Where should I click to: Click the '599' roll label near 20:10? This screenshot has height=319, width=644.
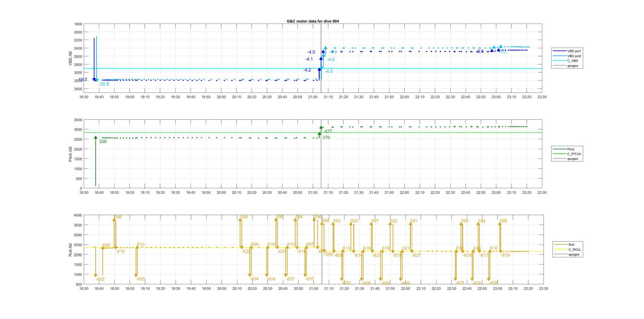pos(244,217)
